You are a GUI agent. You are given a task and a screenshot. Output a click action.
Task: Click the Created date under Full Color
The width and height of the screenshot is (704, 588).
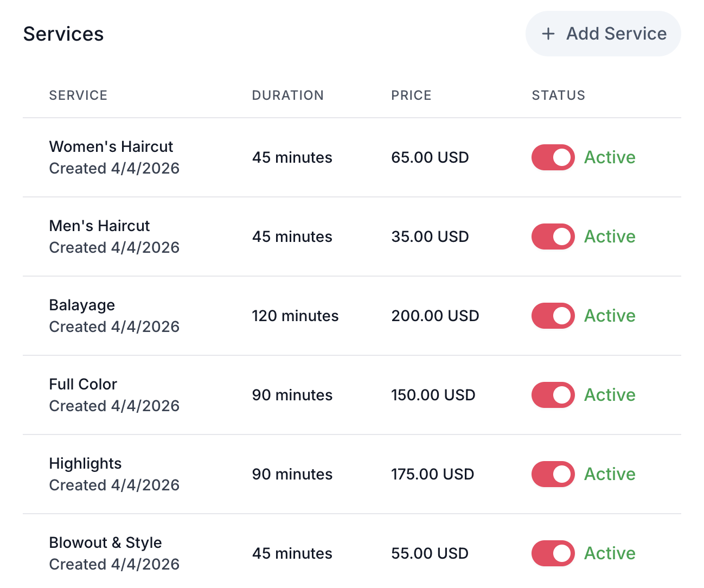[x=114, y=406]
